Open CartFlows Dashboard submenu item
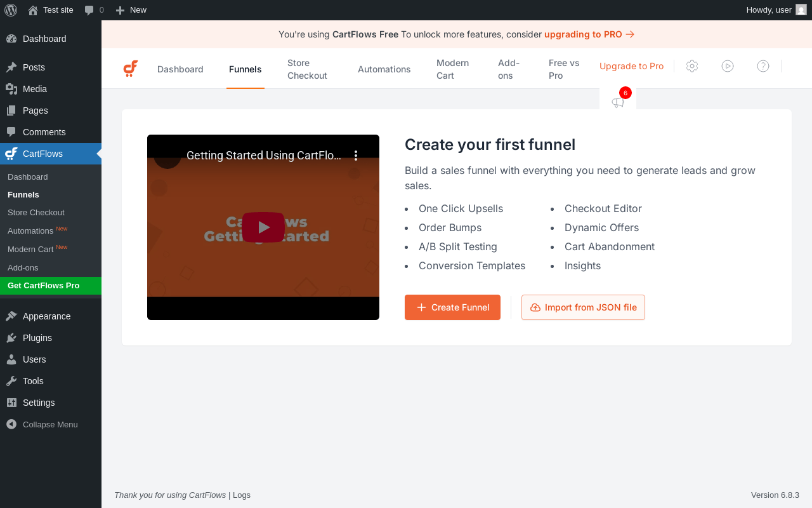Image resolution: width=812 pixels, height=508 pixels. pyautogui.click(x=51, y=177)
